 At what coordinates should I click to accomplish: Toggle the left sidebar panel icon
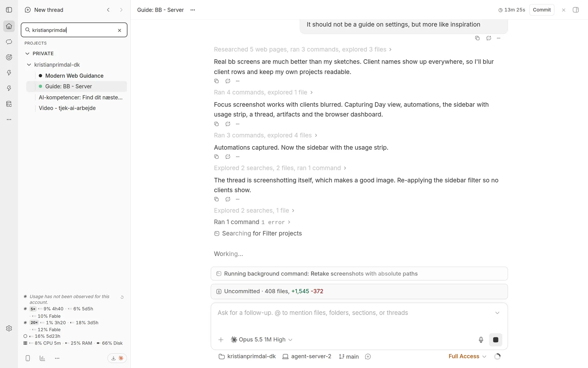[x=9, y=10]
